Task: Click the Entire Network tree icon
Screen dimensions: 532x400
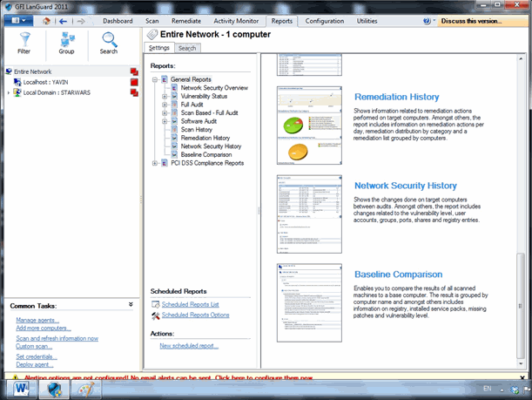Action: click(9, 71)
